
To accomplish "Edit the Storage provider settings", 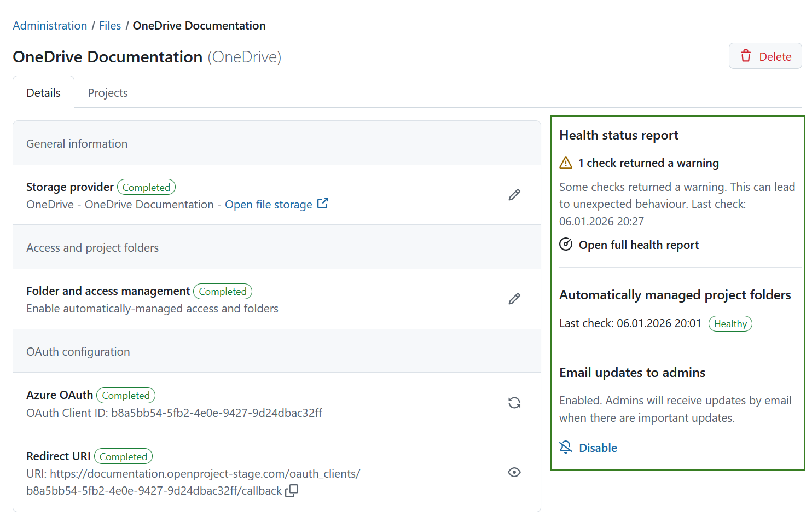I will (514, 195).
